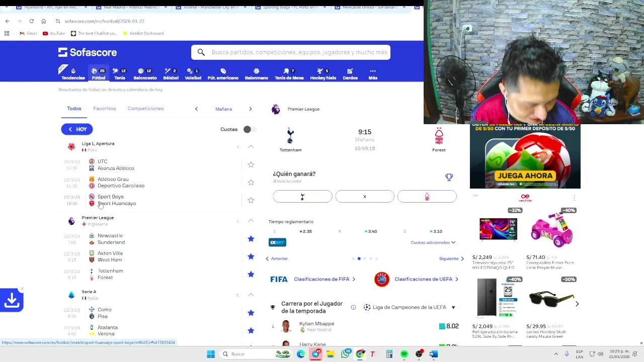Show the Anterior featured match

coord(277,258)
